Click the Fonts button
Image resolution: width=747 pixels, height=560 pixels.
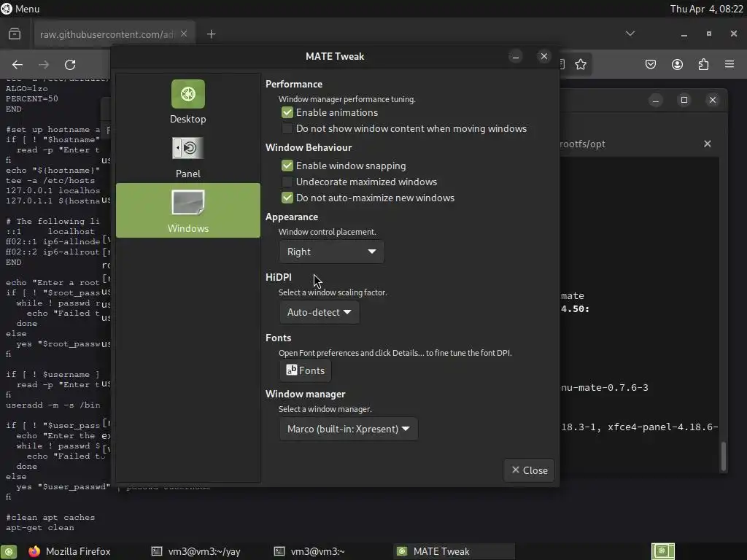306,370
